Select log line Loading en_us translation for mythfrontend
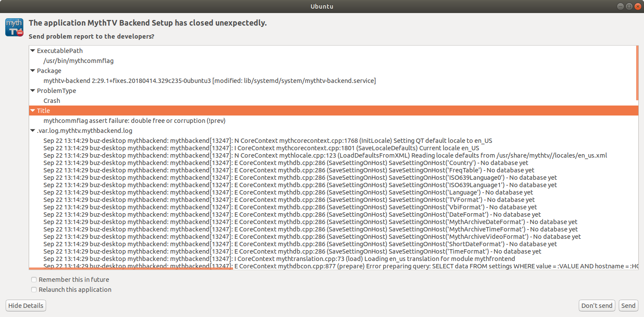Screen dimensions: 644x317 click(x=279, y=259)
